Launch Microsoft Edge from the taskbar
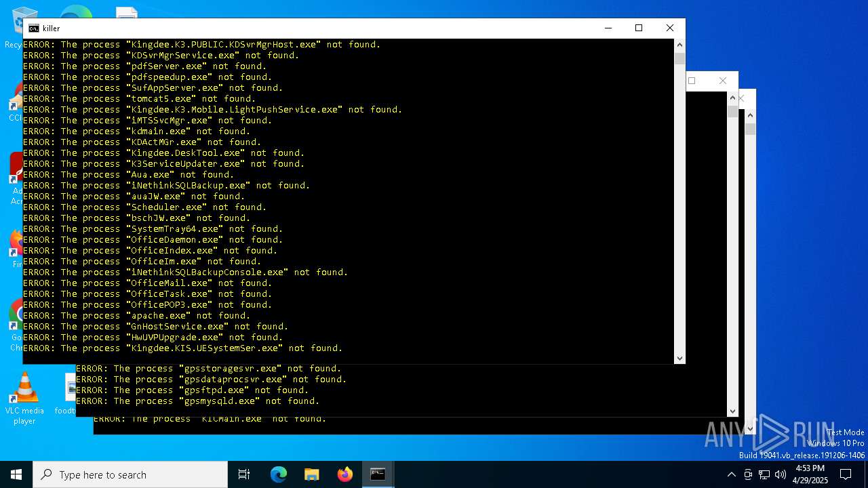 pyautogui.click(x=279, y=474)
